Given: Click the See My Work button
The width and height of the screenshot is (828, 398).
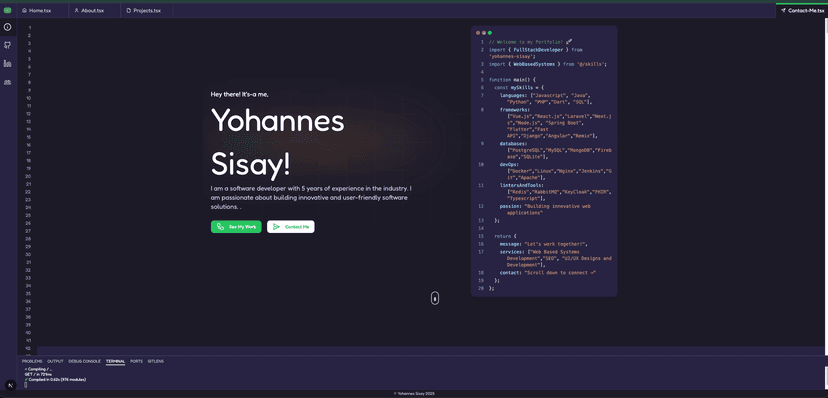Looking at the screenshot, I should (236, 226).
